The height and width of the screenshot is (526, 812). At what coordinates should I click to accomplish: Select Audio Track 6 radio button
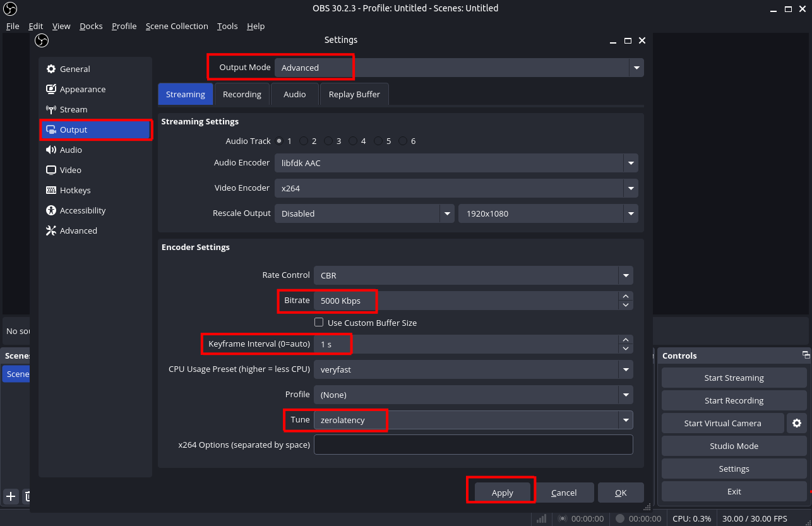point(402,141)
